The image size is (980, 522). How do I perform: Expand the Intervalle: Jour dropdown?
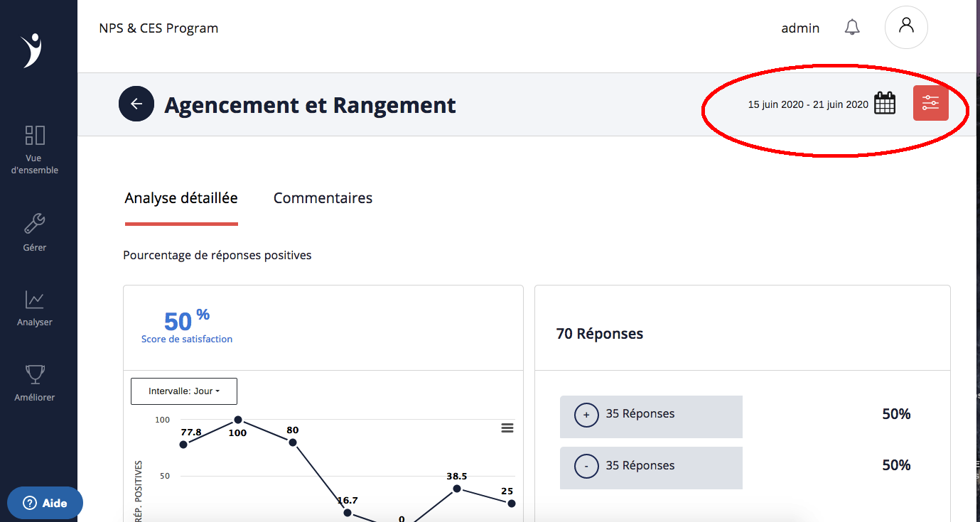click(183, 391)
